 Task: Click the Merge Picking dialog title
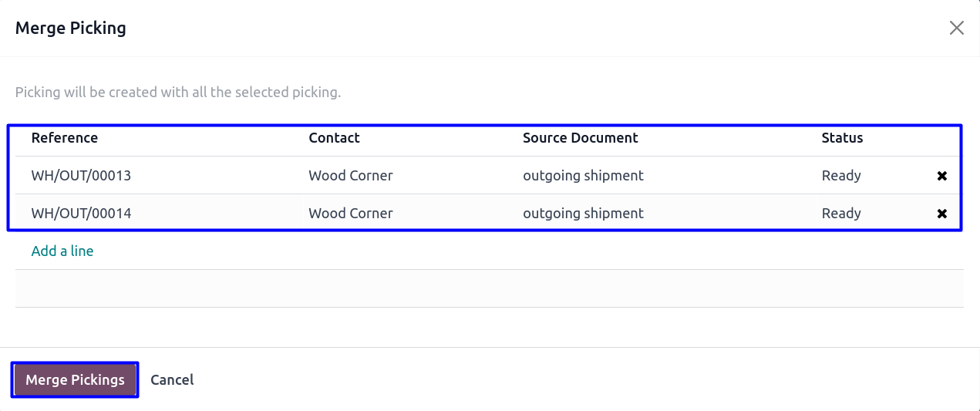(x=71, y=29)
